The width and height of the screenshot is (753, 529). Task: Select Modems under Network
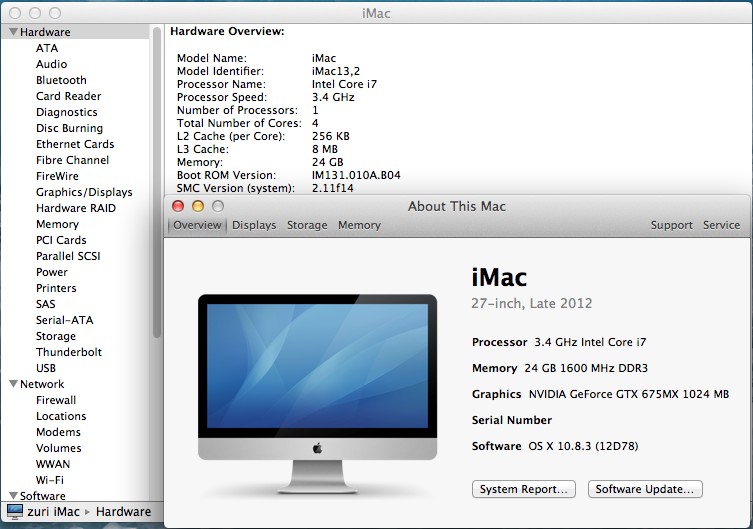click(x=58, y=432)
